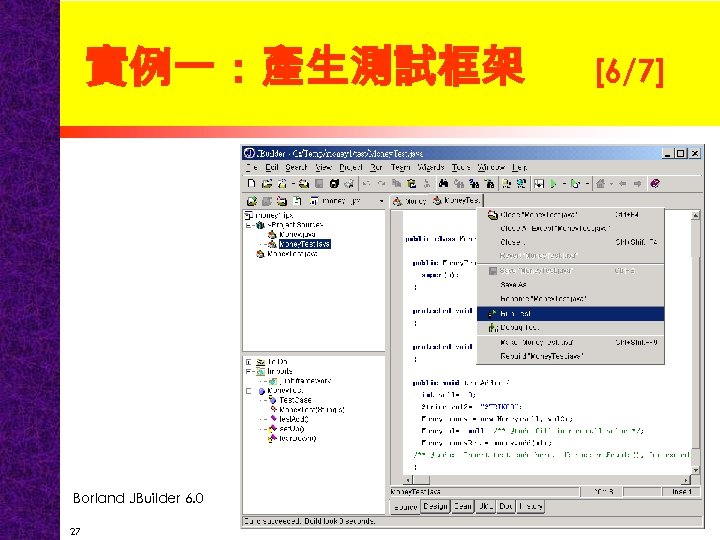Open dropdown arrow beside Home icon

point(611,184)
